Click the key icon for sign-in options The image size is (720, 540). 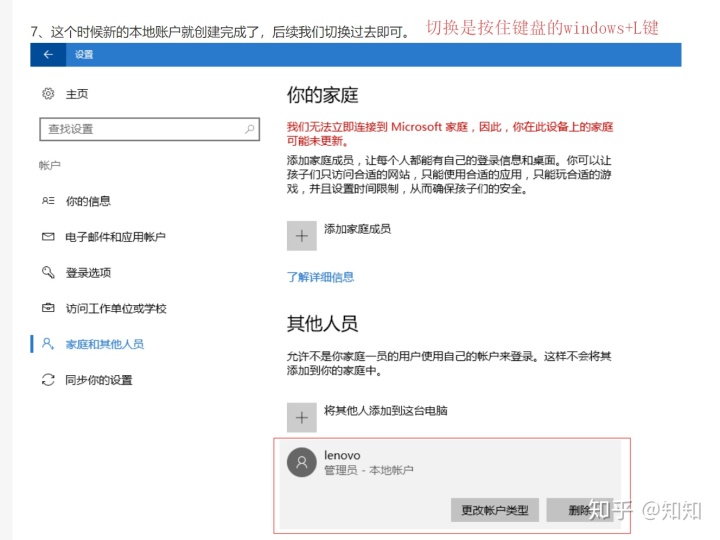[48, 272]
